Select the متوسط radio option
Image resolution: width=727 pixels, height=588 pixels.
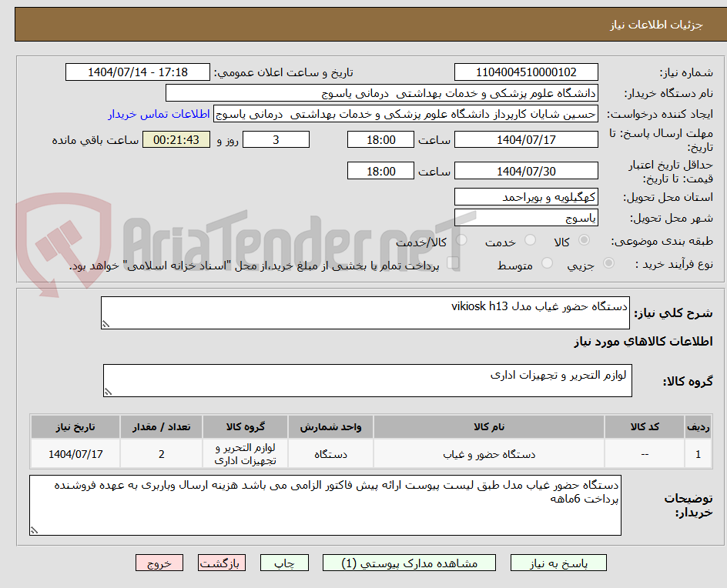(547, 264)
